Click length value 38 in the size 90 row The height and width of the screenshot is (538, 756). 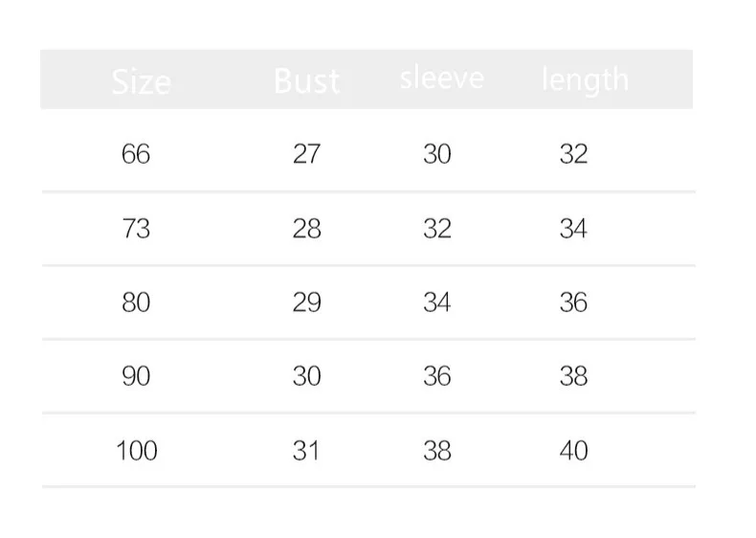click(x=573, y=376)
